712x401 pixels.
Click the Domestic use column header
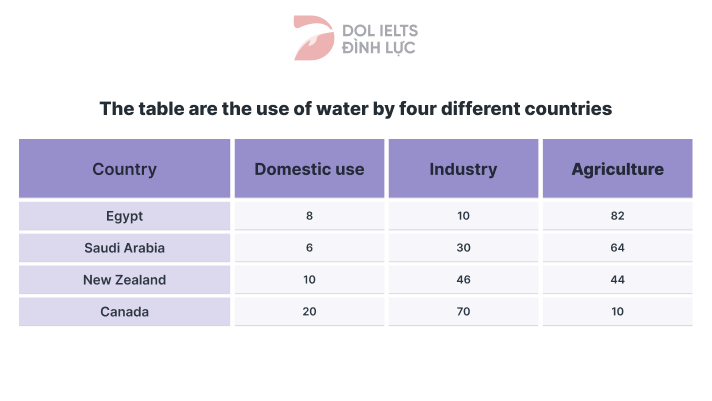click(309, 169)
